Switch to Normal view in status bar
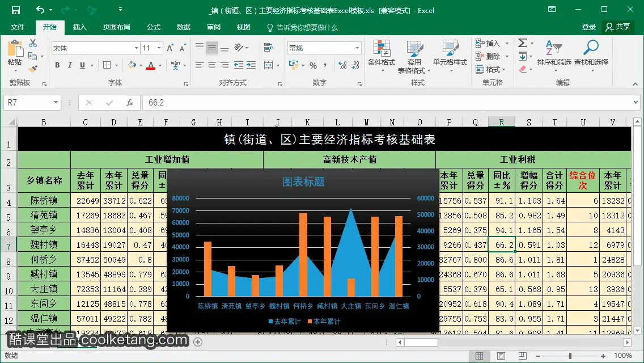 click(x=479, y=356)
